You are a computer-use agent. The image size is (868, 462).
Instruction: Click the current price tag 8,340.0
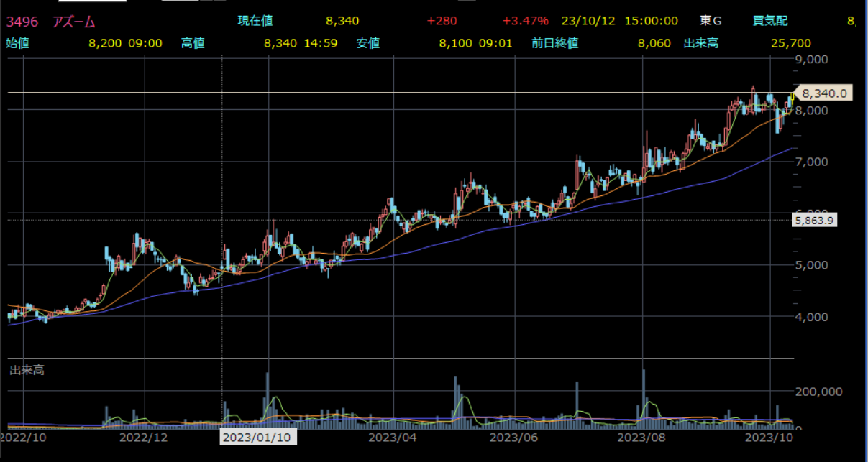(x=824, y=93)
